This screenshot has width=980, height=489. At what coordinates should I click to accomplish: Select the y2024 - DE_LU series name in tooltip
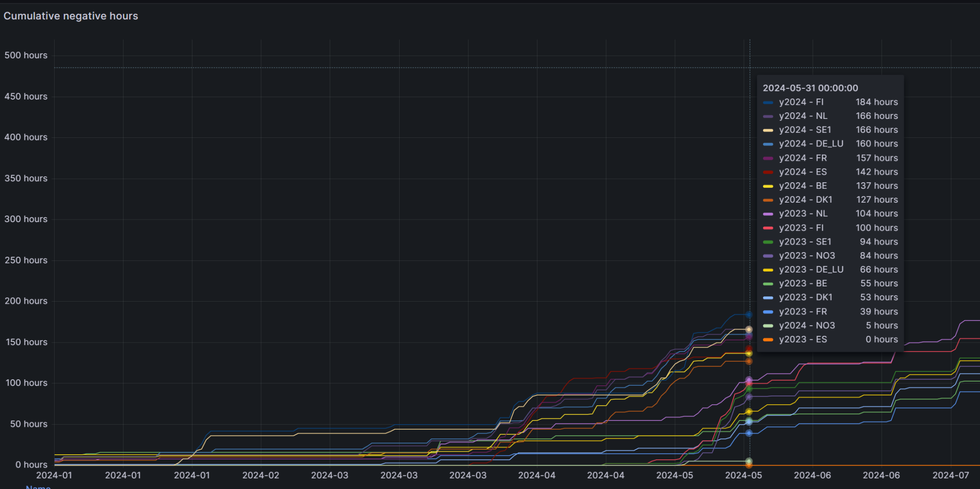pyautogui.click(x=812, y=143)
